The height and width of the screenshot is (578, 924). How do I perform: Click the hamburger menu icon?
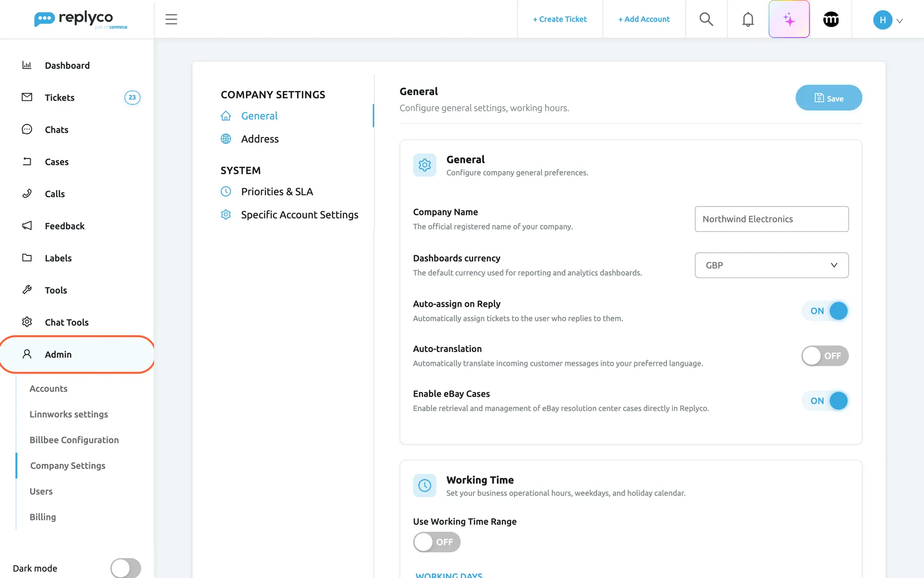tap(171, 20)
